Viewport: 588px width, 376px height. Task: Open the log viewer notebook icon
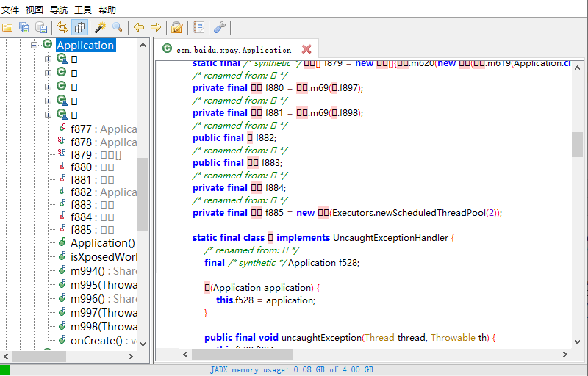coord(198,27)
